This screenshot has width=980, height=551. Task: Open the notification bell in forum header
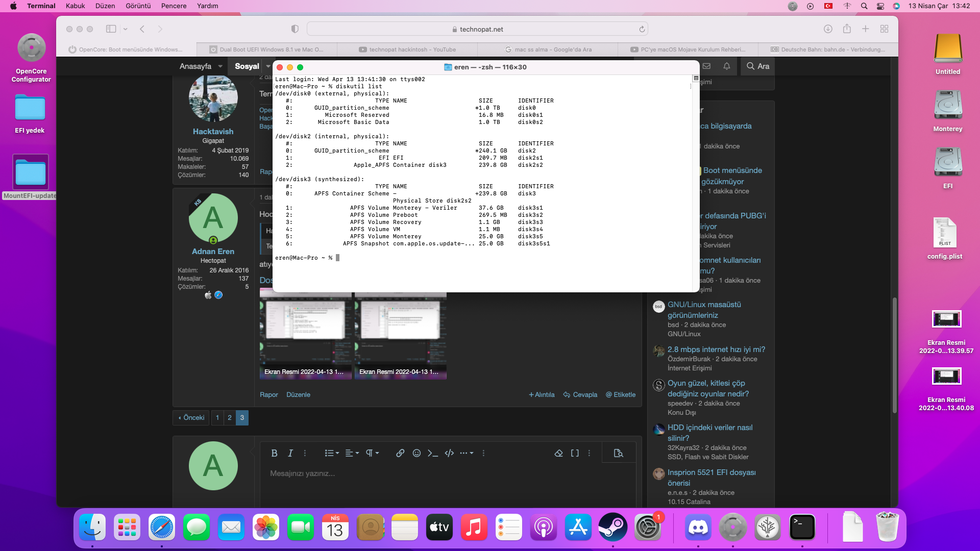[x=726, y=66]
